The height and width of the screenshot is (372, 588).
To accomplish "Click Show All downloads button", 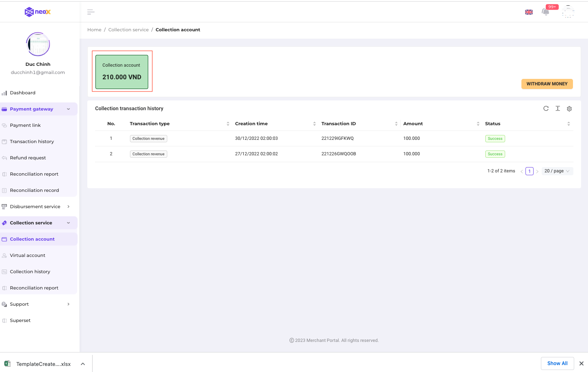I will coord(557,363).
